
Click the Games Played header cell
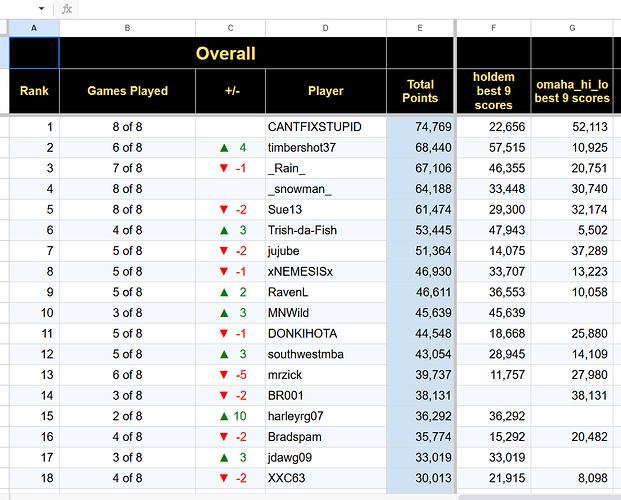click(127, 91)
